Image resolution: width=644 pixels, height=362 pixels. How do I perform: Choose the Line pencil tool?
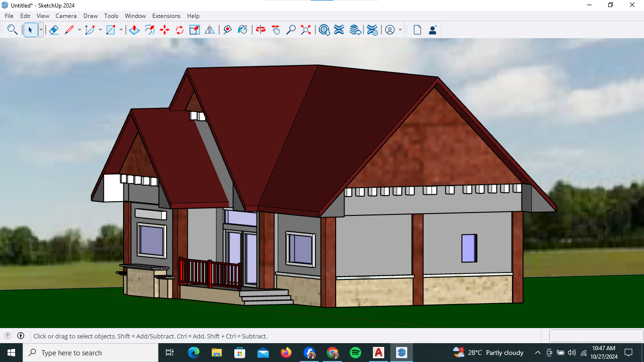69,30
